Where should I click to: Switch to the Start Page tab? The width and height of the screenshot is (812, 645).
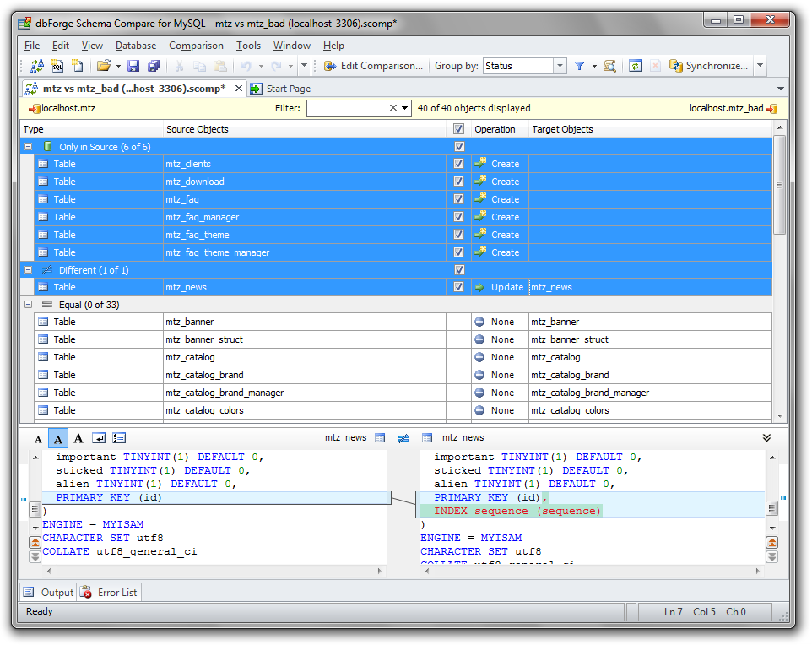click(281, 89)
